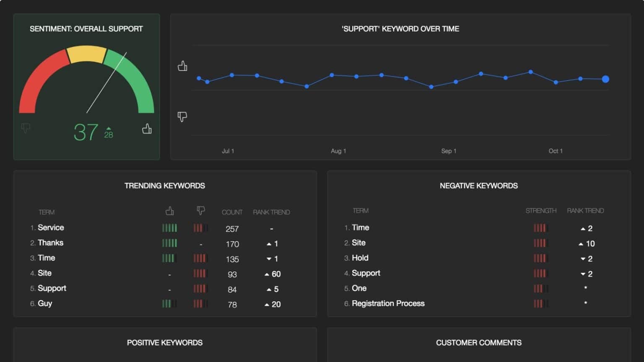This screenshot has width=644, height=362.
Task: Click the thumbs-up column header in Trending Keywords
Action: pyautogui.click(x=170, y=211)
